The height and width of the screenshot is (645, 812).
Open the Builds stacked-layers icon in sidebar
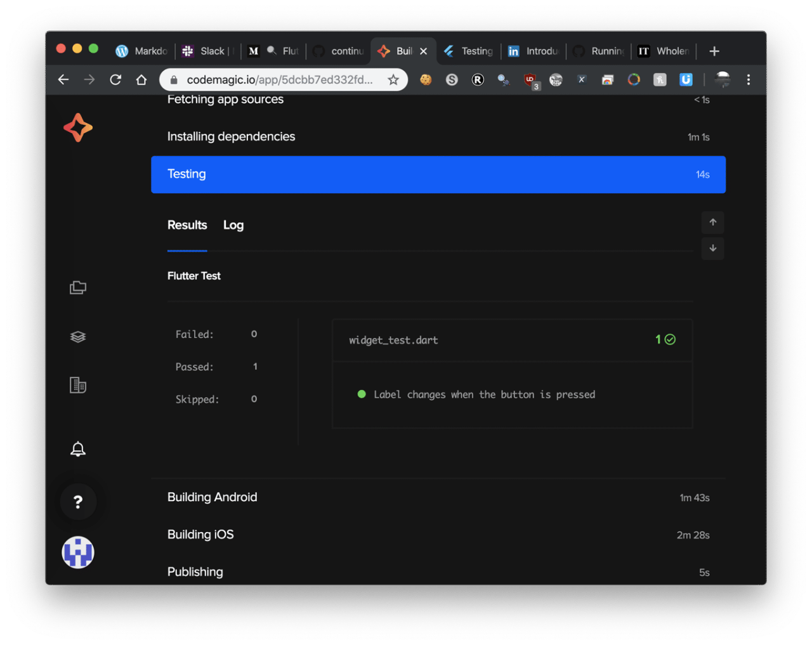[78, 337]
